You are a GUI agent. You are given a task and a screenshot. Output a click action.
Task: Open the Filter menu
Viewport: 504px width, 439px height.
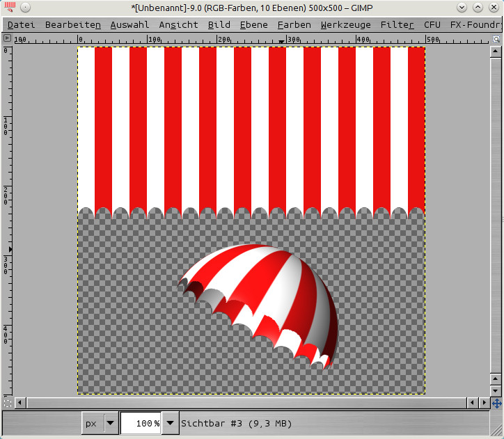pyautogui.click(x=397, y=24)
